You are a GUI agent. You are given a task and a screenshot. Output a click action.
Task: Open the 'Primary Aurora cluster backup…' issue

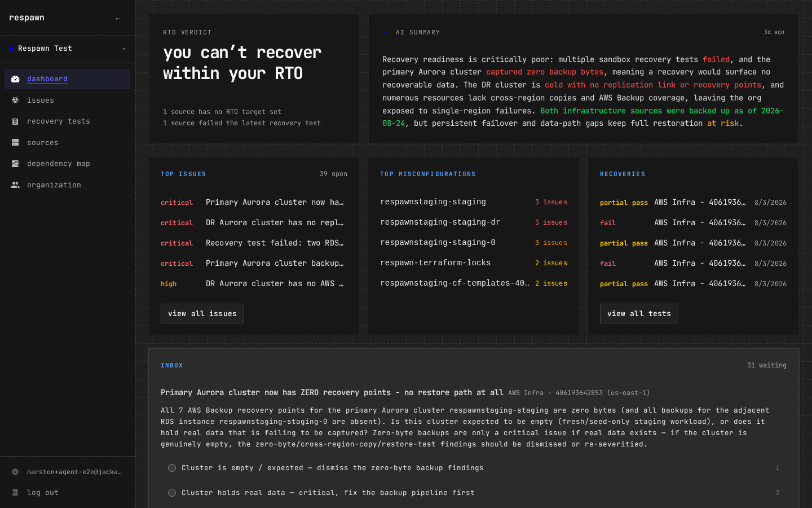[x=254, y=263]
